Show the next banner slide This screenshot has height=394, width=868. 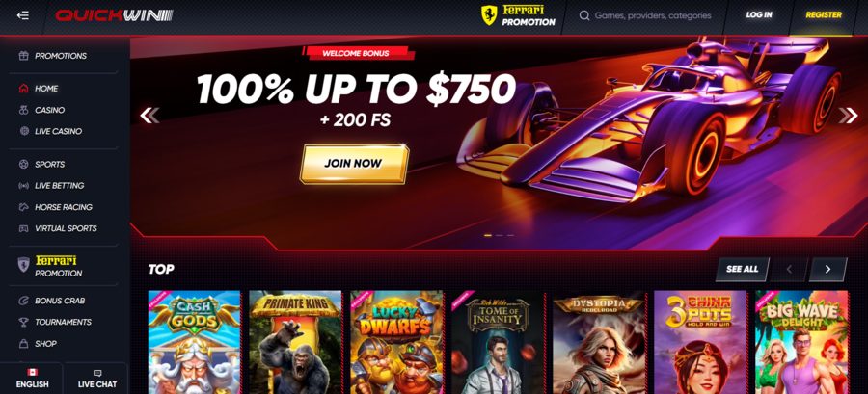click(x=848, y=116)
